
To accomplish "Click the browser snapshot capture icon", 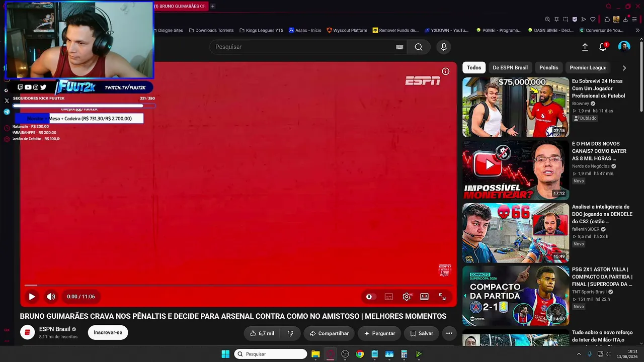I will pyautogui.click(x=566, y=19).
